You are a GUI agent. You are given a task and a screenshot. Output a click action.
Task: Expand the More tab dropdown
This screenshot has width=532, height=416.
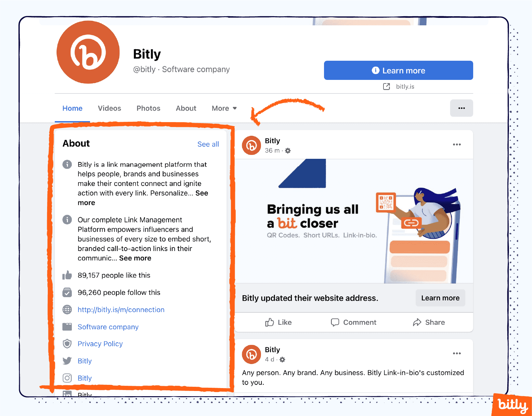(x=224, y=108)
